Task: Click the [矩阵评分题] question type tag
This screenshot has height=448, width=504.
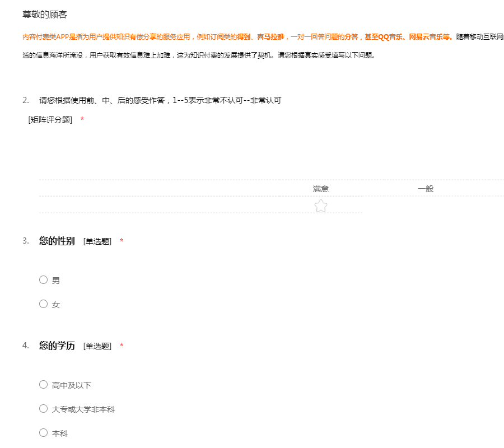Action: (50, 120)
